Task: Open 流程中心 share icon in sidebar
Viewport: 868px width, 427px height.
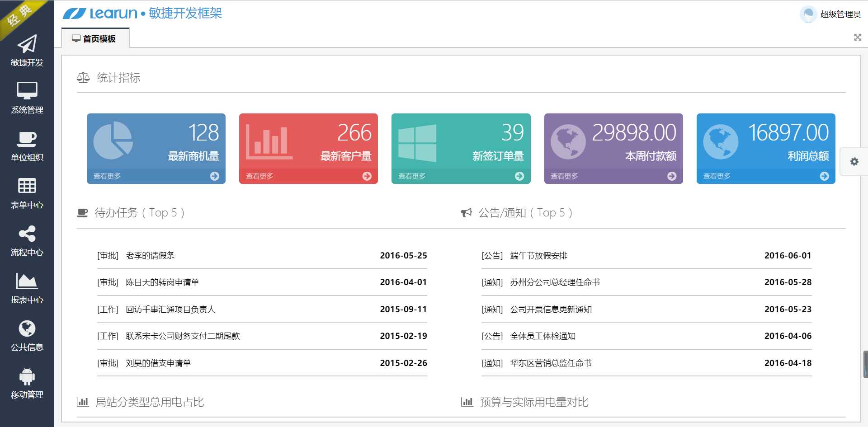Action: pyautogui.click(x=27, y=234)
